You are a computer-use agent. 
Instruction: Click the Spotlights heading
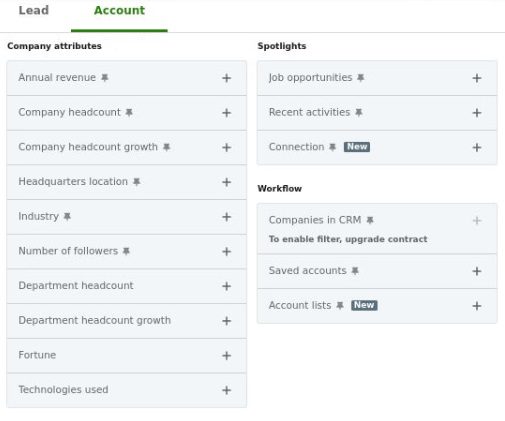click(x=282, y=46)
